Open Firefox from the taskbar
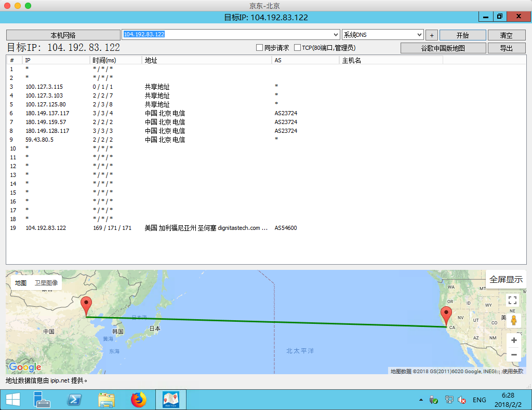 [x=139, y=400]
